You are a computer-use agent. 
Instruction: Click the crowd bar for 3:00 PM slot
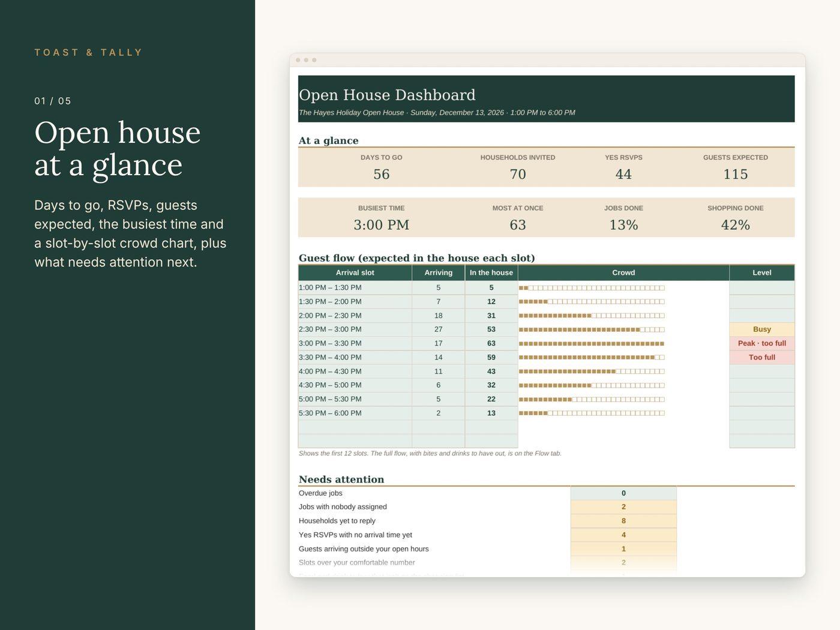[592, 344]
